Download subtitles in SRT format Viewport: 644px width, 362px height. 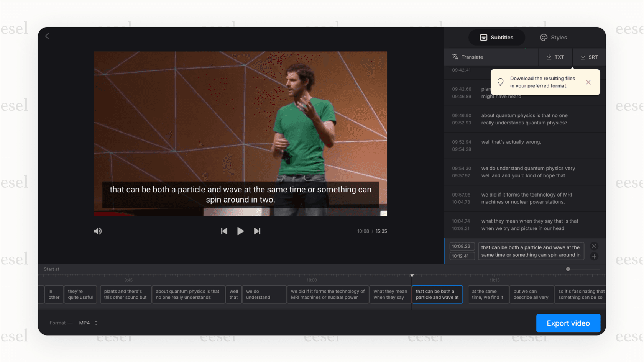click(x=589, y=57)
